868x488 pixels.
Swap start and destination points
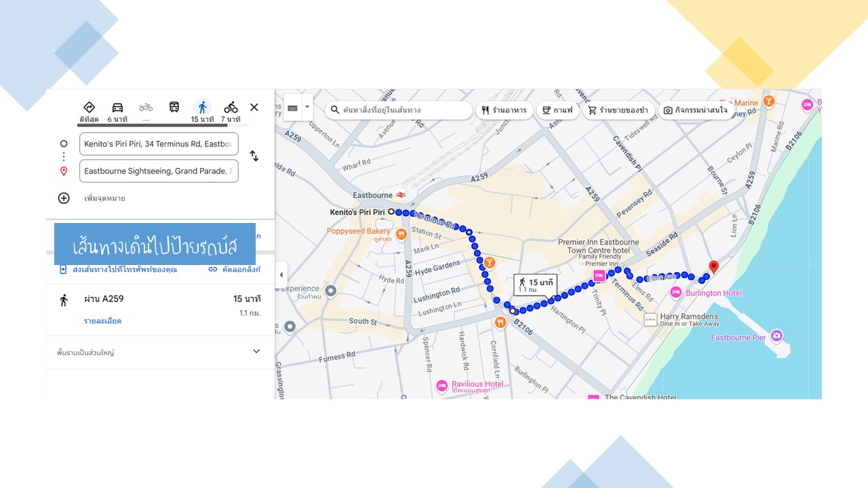[x=254, y=156]
